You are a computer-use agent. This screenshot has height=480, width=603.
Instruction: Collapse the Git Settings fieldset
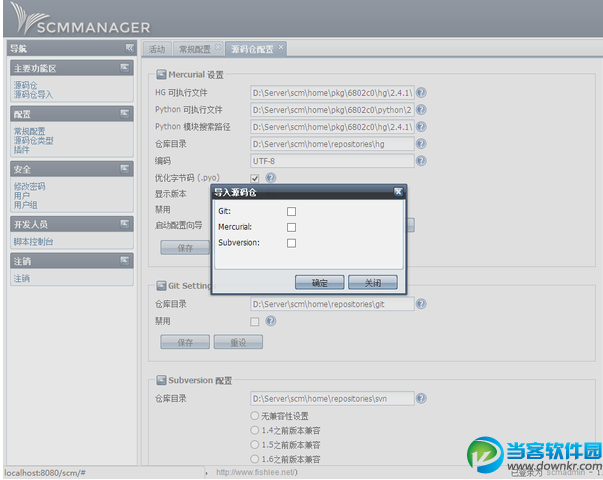(161, 285)
